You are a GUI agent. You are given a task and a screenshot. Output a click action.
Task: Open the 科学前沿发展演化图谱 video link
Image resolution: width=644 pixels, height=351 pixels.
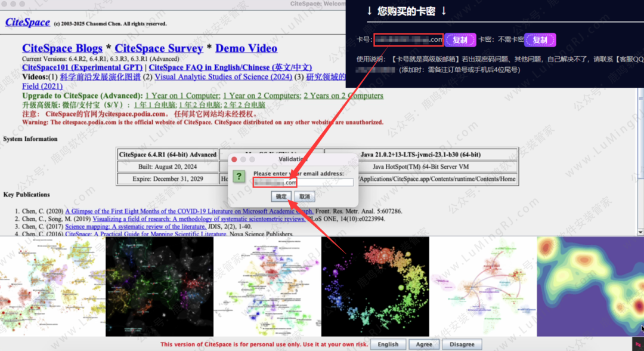click(x=100, y=77)
